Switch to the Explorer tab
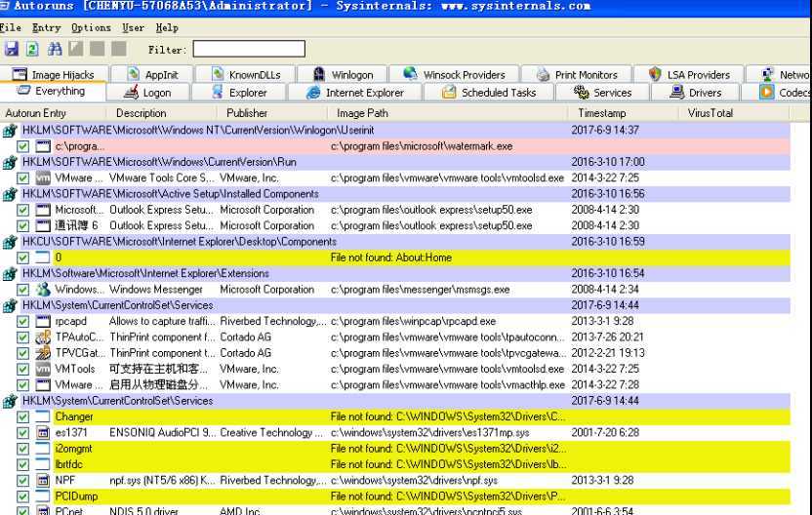The width and height of the screenshot is (812, 515). tap(239, 93)
